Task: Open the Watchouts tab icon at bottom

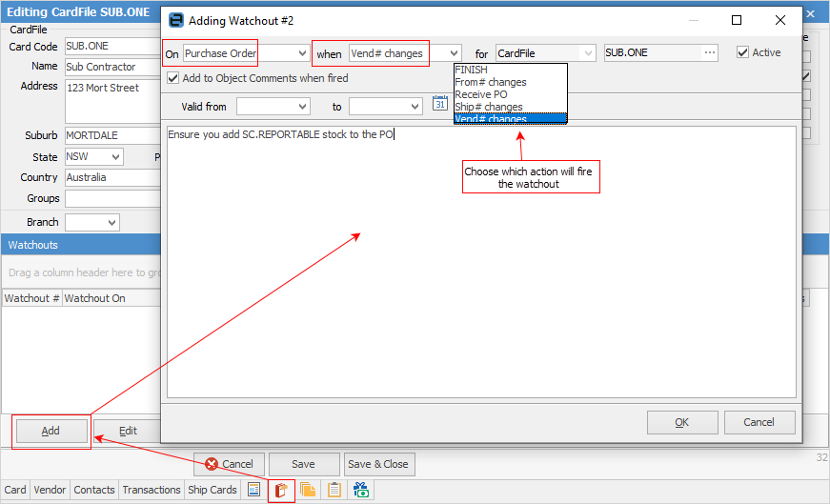Action: [281, 490]
